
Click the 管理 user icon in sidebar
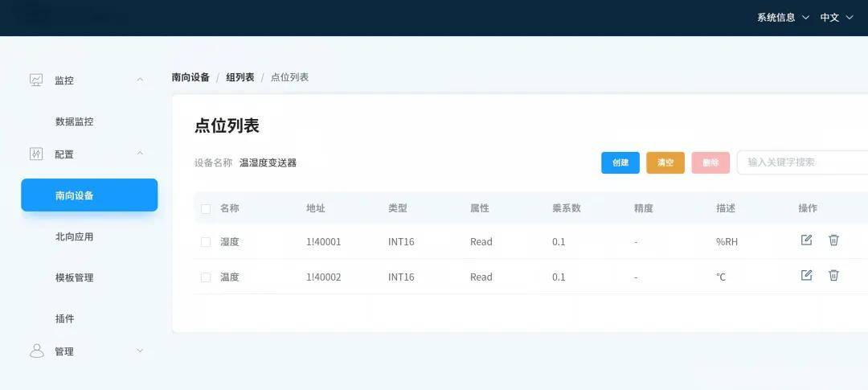[x=36, y=351]
